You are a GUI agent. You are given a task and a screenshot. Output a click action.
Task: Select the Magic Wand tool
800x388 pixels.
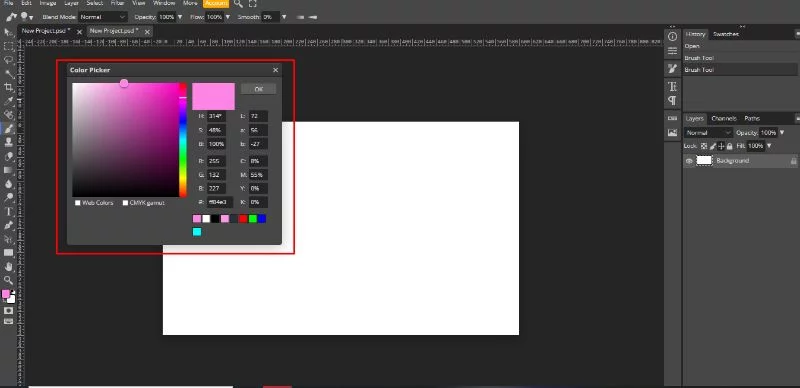click(8, 74)
